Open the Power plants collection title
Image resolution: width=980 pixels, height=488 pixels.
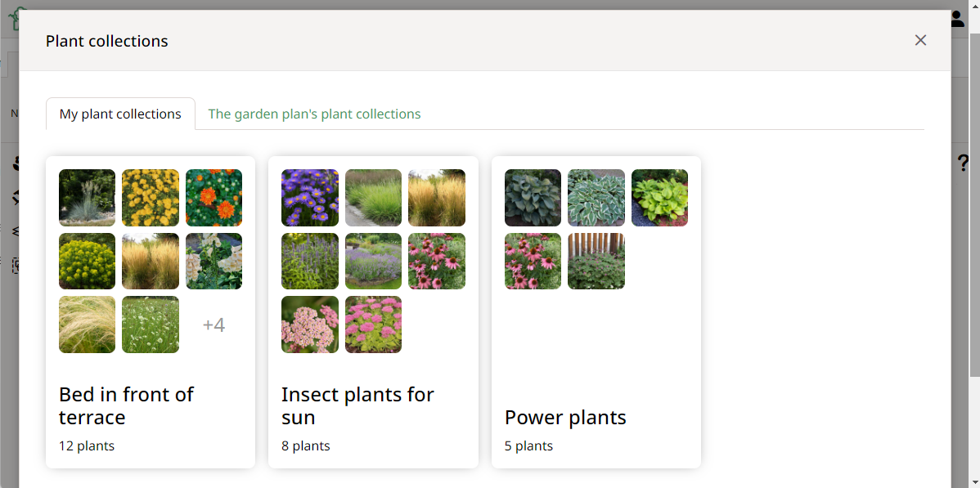coord(565,417)
